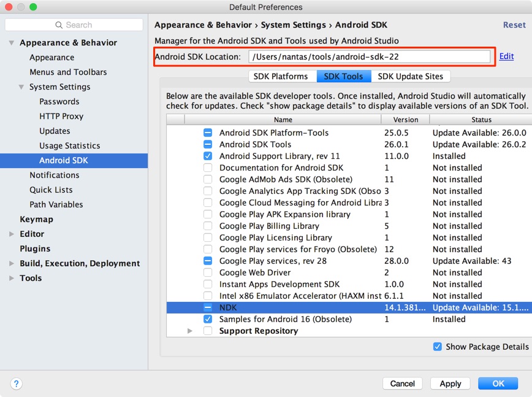Open the SDK Update Sites tab
The height and width of the screenshot is (397, 532).
[411, 76]
